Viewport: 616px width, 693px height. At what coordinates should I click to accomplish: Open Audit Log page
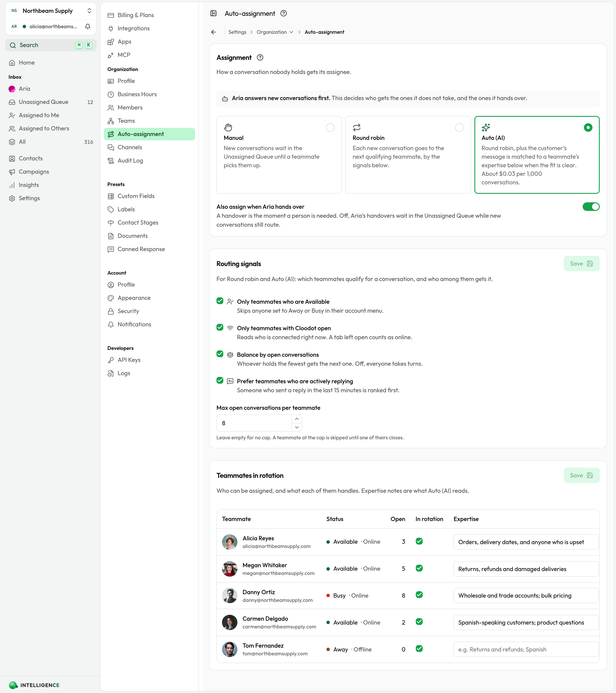(149, 160)
